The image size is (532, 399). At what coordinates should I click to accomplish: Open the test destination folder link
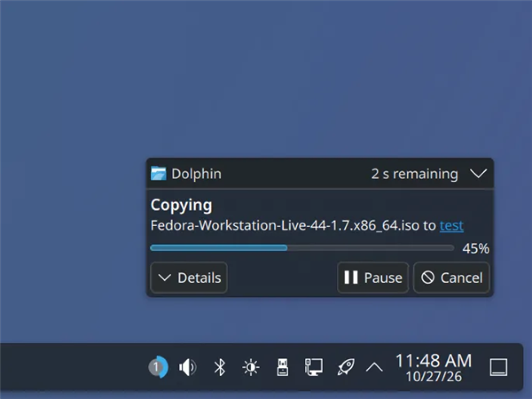[452, 225]
